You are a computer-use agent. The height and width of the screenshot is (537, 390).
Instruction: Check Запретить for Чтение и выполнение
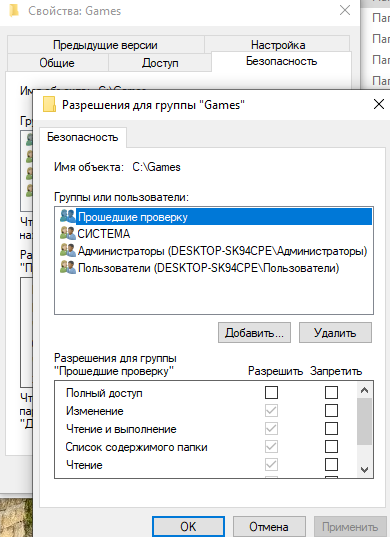tap(331, 428)
